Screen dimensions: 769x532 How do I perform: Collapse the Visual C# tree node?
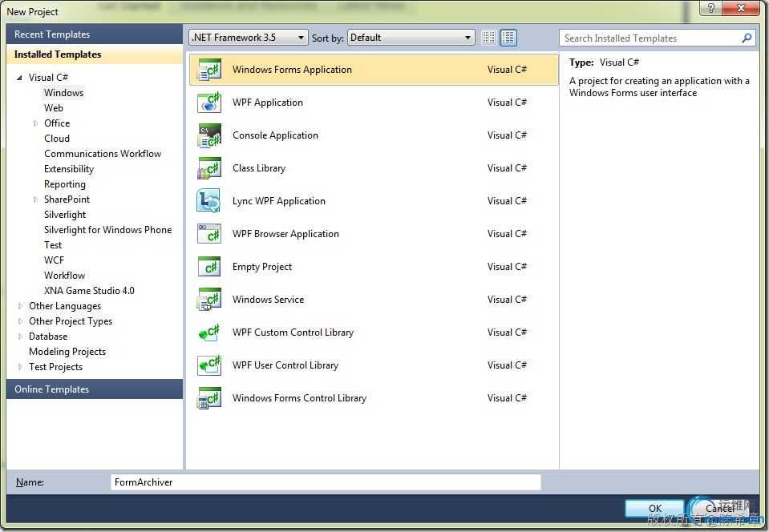pos(19,78)
